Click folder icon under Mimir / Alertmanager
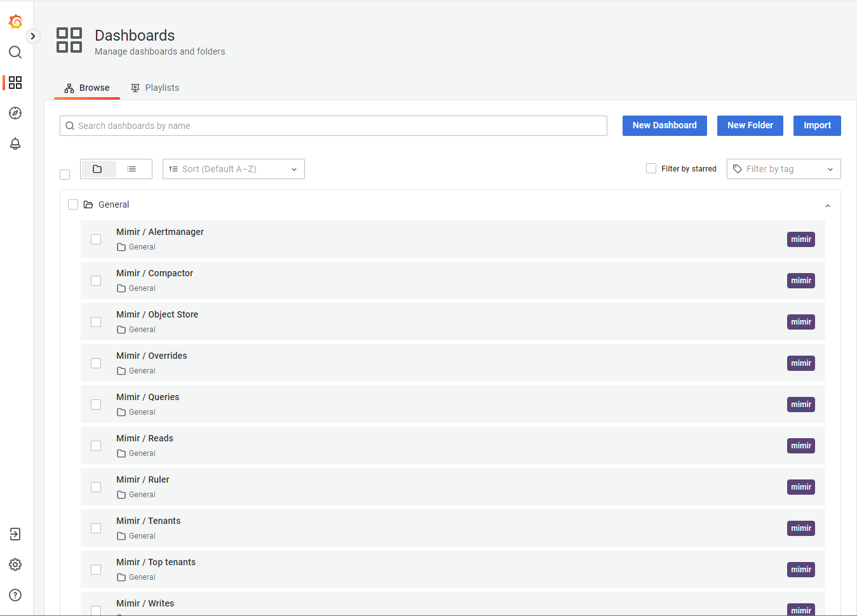This screenshot has width=857, height=616. click(x=121, y=247)
